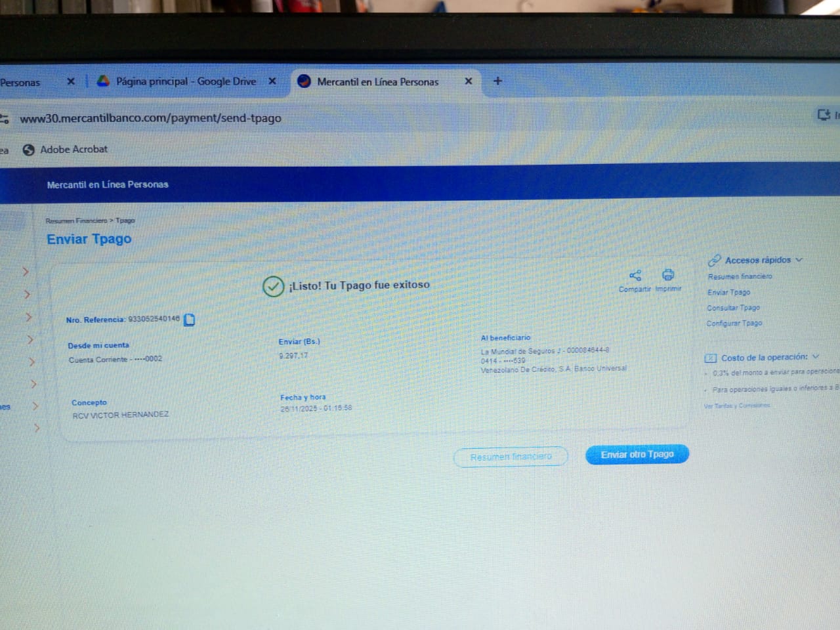Screen dimensions: 840x630
Task: Click the Enviar otro Tpago button
Action: (637, 454)
